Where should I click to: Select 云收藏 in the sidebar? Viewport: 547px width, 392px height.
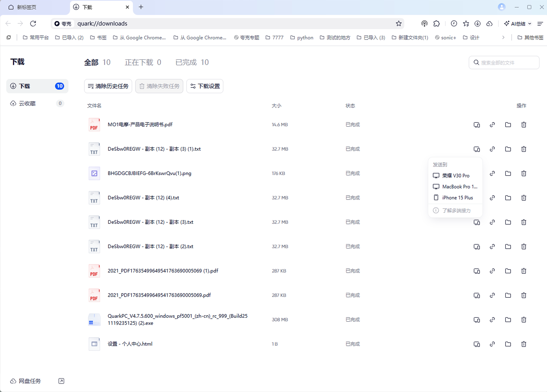(37, 103)
